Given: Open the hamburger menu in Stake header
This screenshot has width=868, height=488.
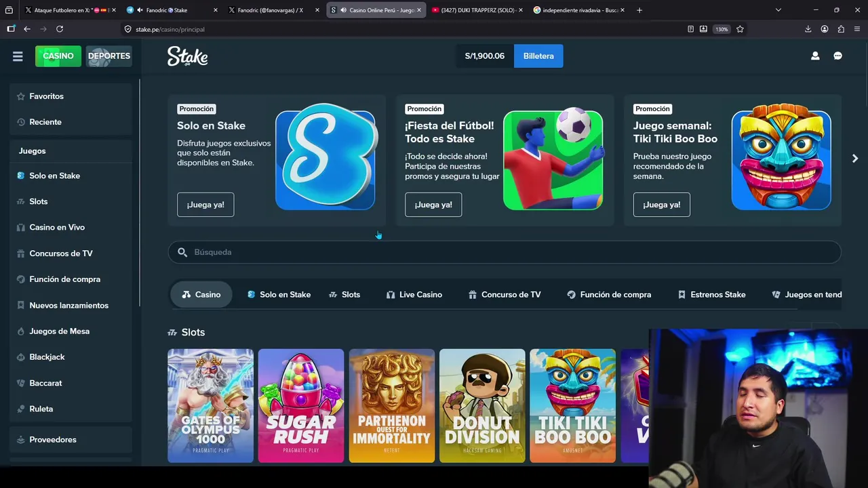Looking at the screenshot, I should coord(18,56).
